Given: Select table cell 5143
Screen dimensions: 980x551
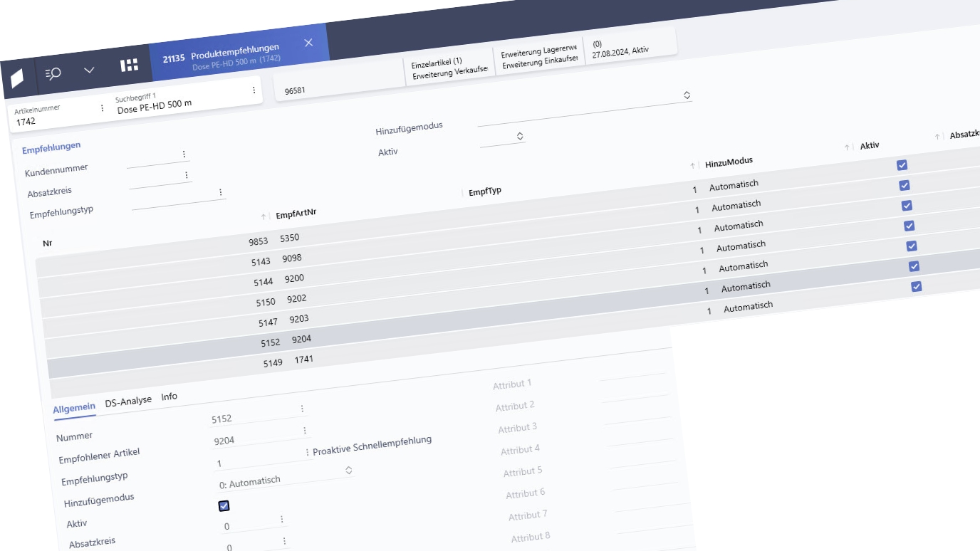Looking at the screenshot, I should point(261,262).
